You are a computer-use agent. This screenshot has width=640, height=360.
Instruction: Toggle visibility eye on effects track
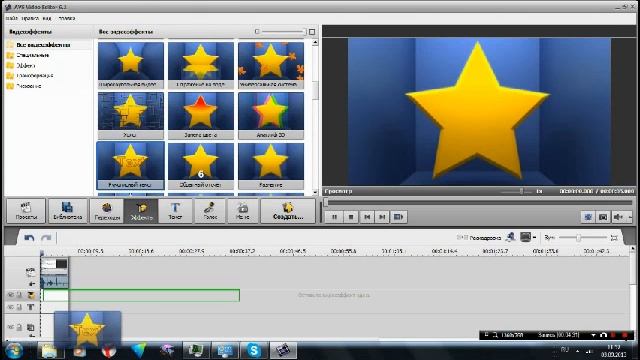click(11, 295)
